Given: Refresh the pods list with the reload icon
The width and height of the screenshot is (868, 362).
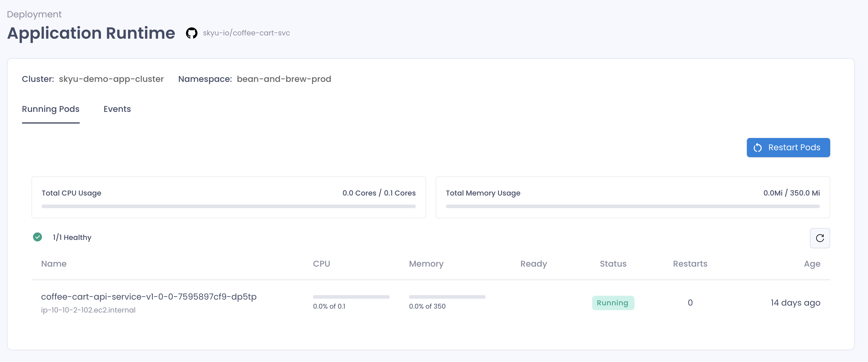Looking at the screenshot, I should [820, 238].
